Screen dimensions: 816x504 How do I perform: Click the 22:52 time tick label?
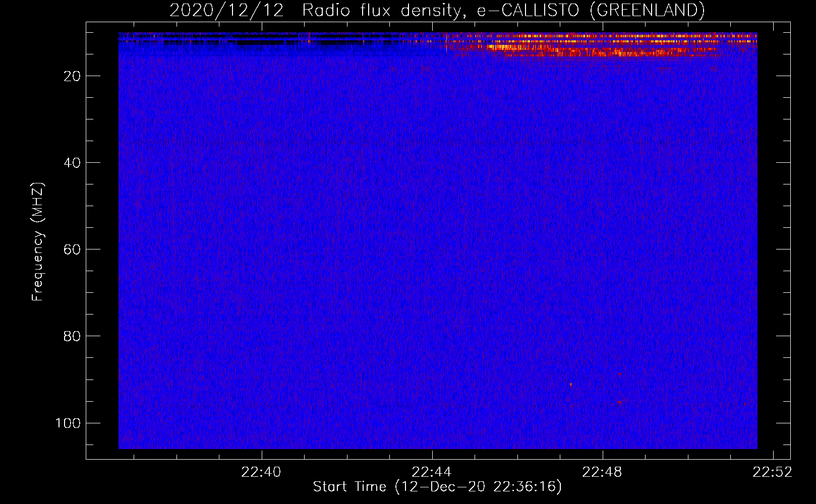[x=773, y=472]
